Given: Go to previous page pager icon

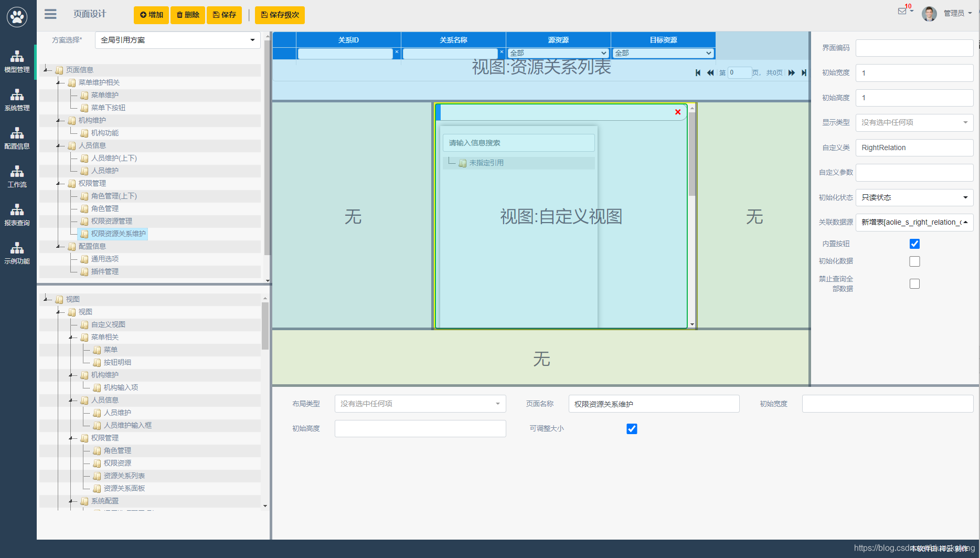Looking at the screenshot, I should pos(710,73).
